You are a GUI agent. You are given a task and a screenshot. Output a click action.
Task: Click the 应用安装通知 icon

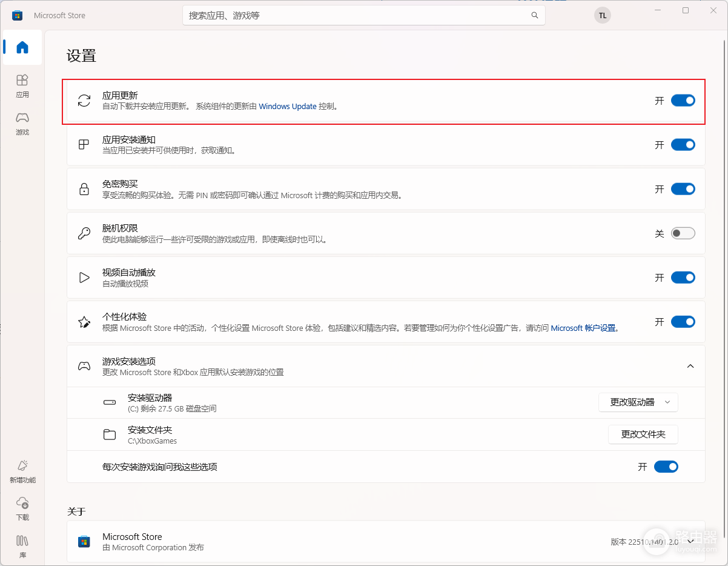click(84, 145)
